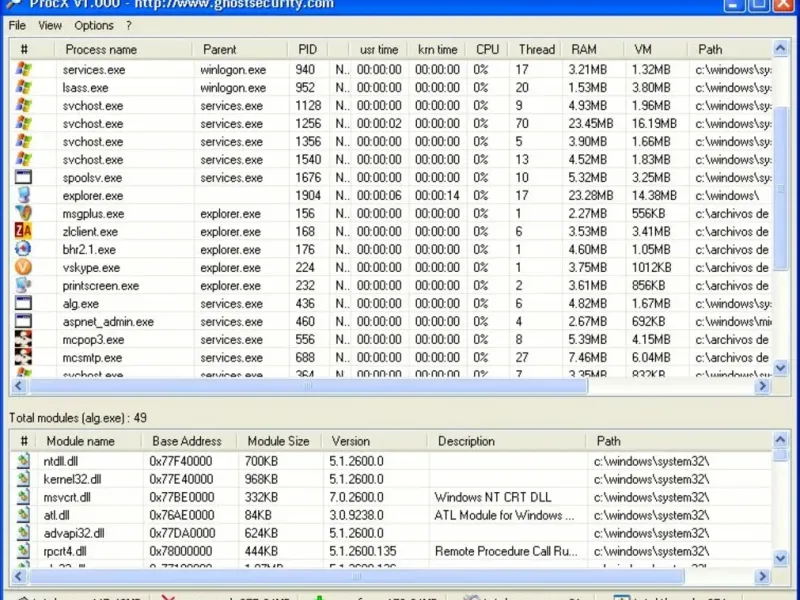The image size is (800, 600).
Task: Select the alg.exe process name
Action: coord(81,304)
